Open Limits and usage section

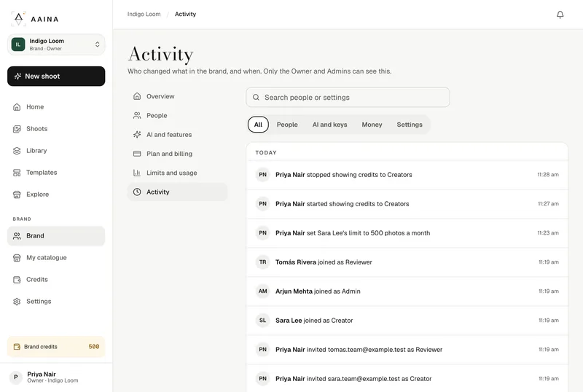pos(177,173)
